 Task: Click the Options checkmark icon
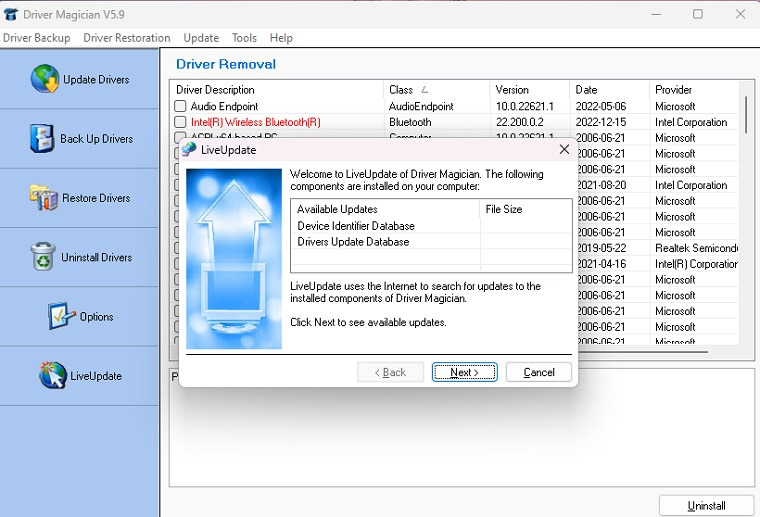62,316
